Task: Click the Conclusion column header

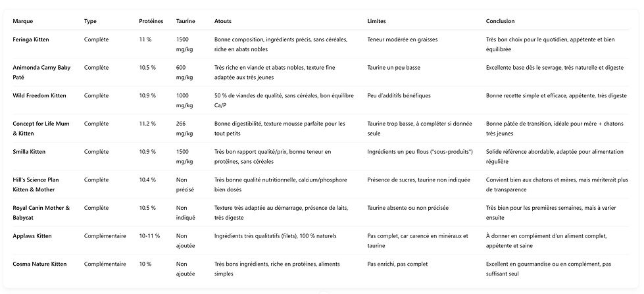Action: tap(500, 21)
